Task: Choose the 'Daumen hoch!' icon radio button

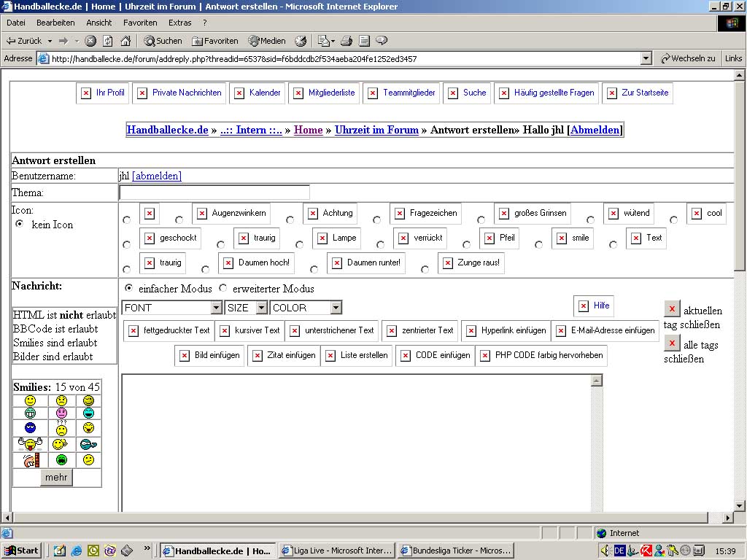Action: [x=206, y=269]
